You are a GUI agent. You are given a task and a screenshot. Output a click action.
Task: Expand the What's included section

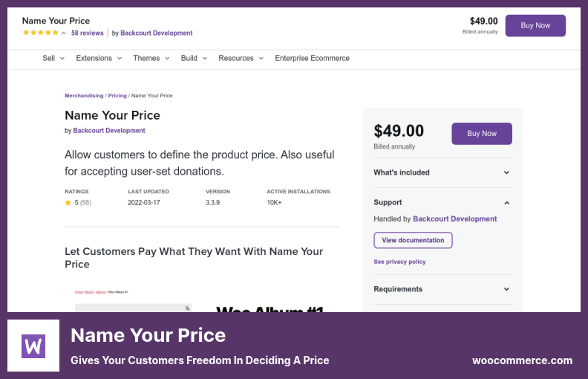point(506,172)
